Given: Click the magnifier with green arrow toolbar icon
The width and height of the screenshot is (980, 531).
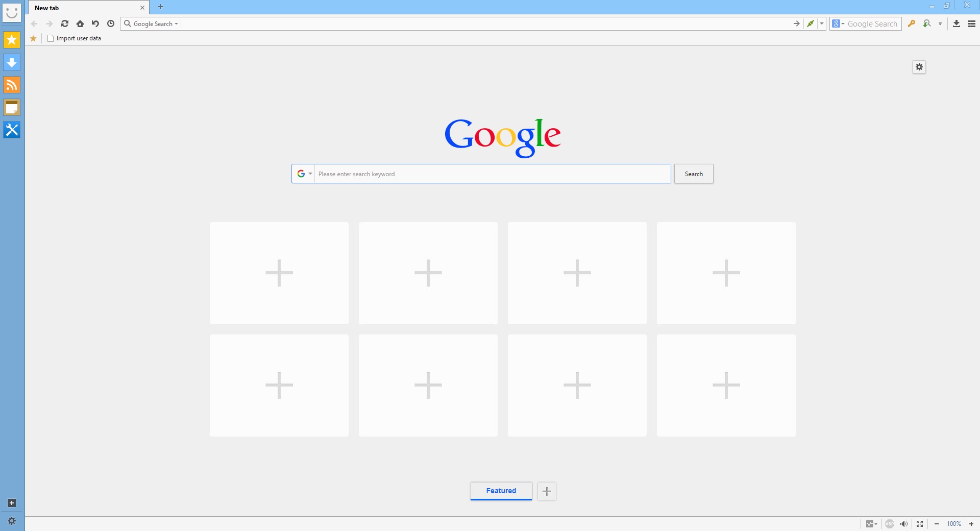Looking at the screenshot, I should pyautogui.click(x=927, y=23).
